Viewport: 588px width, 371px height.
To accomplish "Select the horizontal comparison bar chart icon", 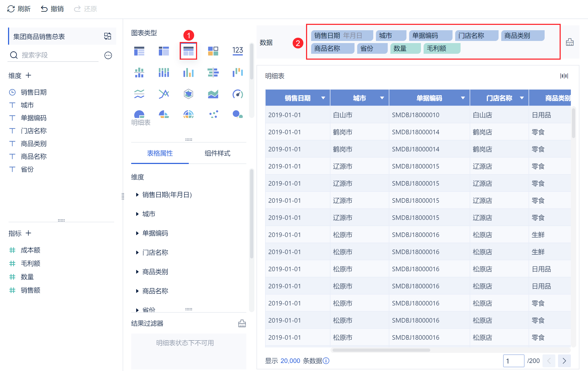I will [x=213, y=72].
